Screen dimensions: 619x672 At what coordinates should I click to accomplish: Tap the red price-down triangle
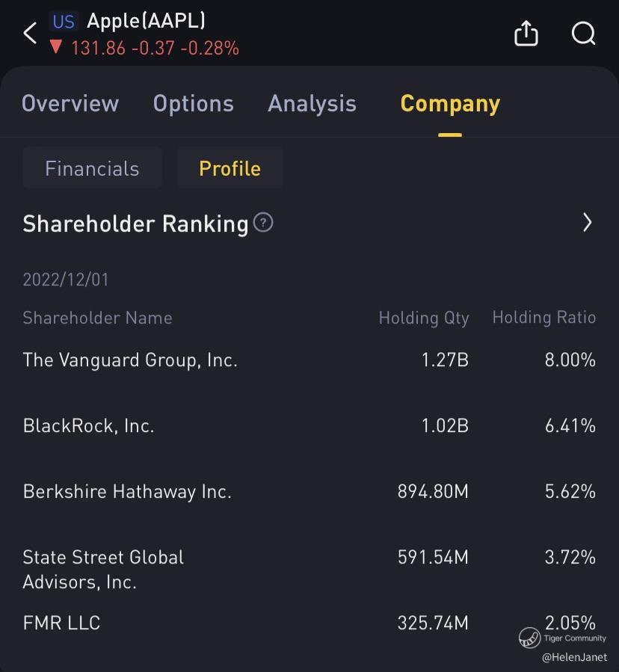[x=55, y=48]
